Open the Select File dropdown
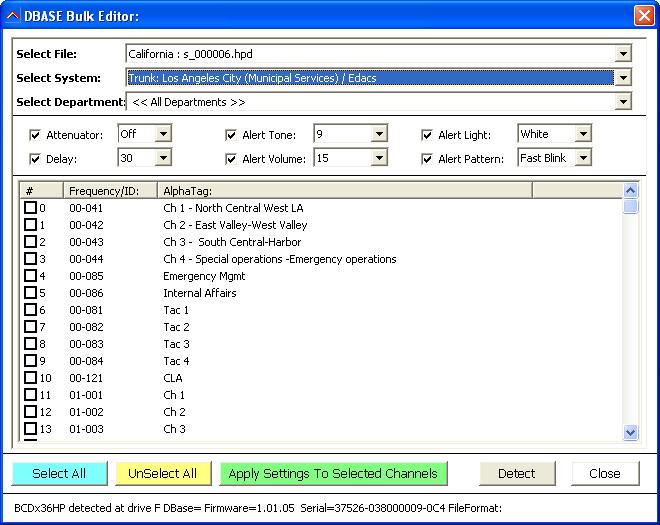Screen dimensions: 660x525 (623, 54)
